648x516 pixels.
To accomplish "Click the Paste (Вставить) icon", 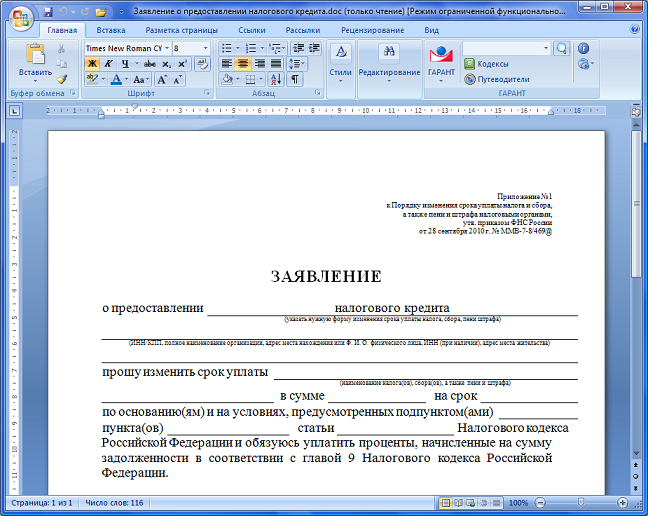I will pos(35,55).
